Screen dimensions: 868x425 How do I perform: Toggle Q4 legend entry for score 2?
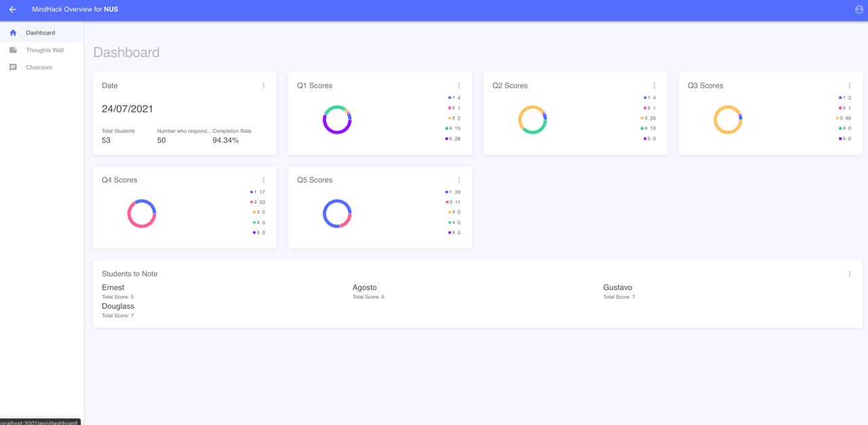click(258, 202)
